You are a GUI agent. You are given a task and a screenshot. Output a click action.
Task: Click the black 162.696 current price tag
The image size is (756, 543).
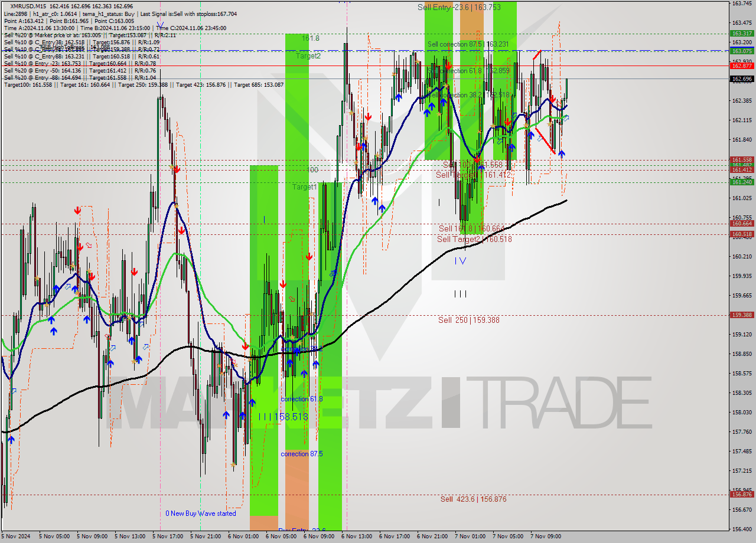click(742, 78)
